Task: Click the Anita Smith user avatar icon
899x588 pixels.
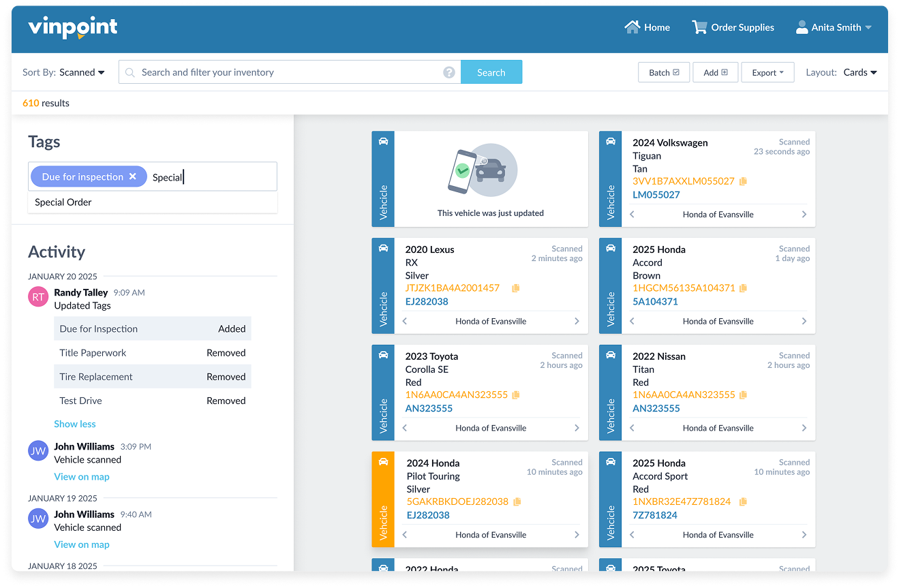Action: 802,27
